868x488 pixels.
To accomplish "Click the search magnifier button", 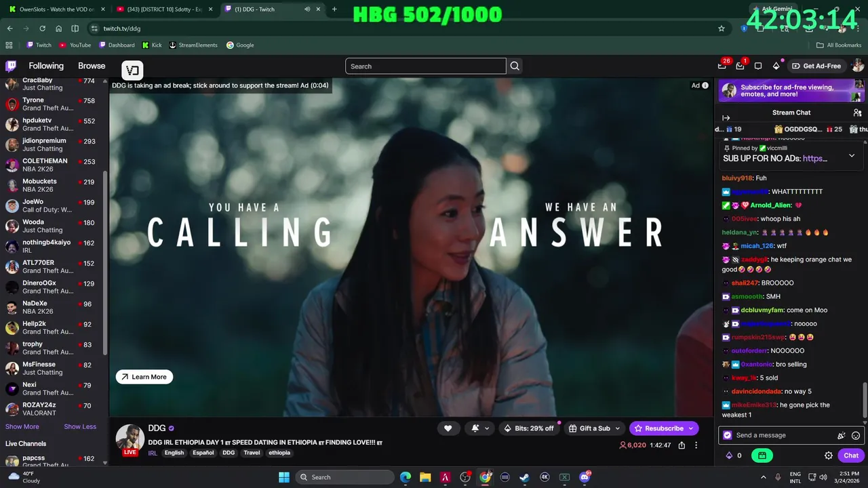I will 515,66.
